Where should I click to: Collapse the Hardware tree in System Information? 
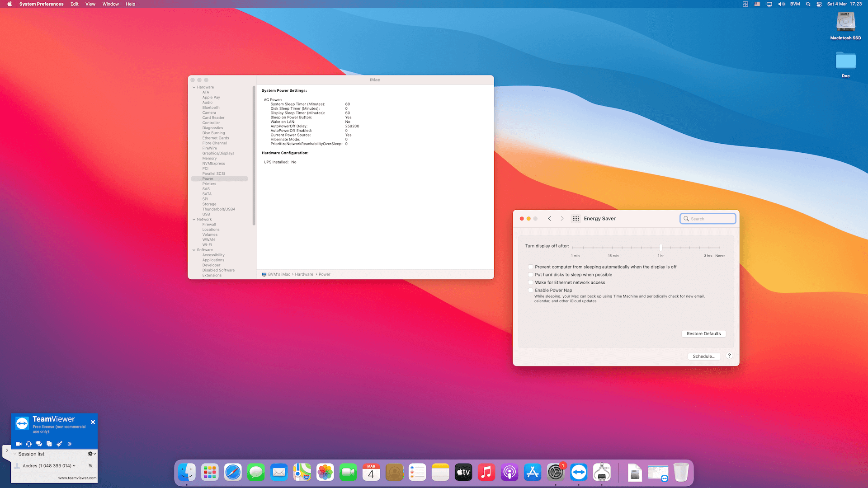click(x=194, y=87)
